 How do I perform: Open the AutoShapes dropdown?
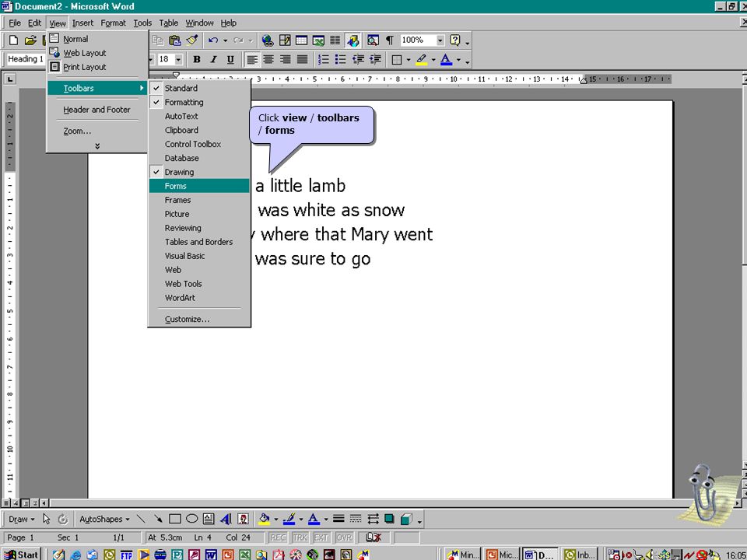104,519
